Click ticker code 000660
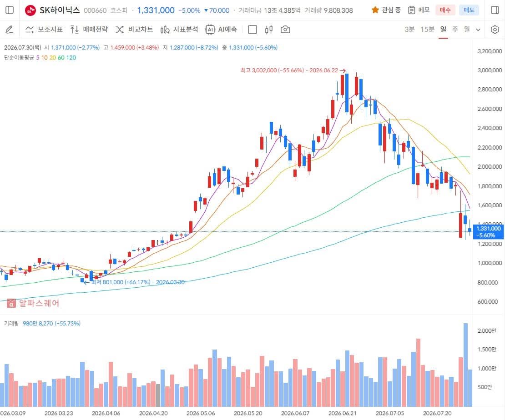Viewport: 505px width, 420px height. 95,10
